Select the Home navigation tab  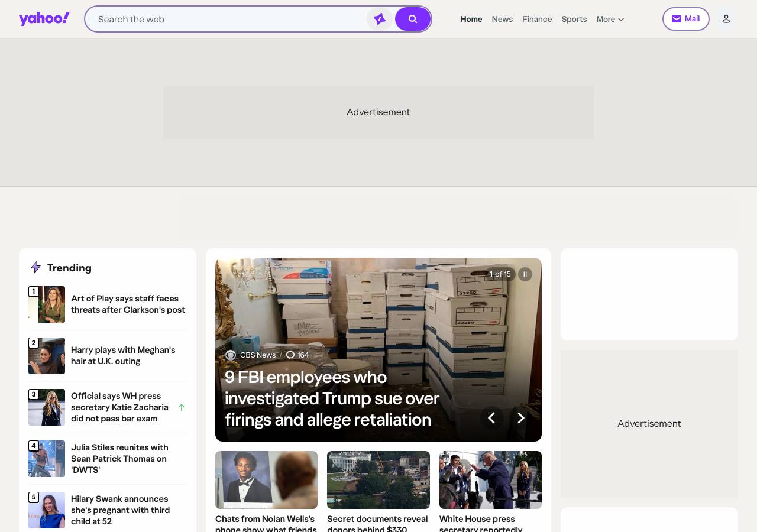pos(471,19)
